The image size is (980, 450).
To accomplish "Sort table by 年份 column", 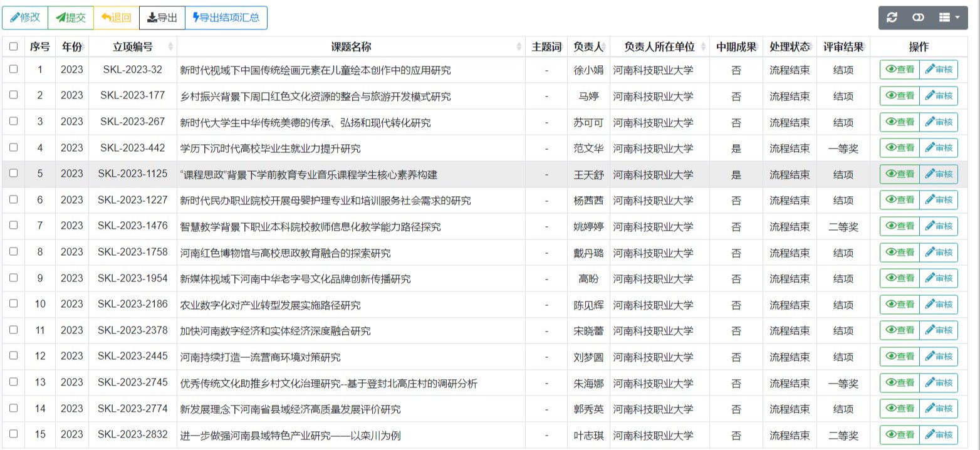I will click(x=72, y=47).
